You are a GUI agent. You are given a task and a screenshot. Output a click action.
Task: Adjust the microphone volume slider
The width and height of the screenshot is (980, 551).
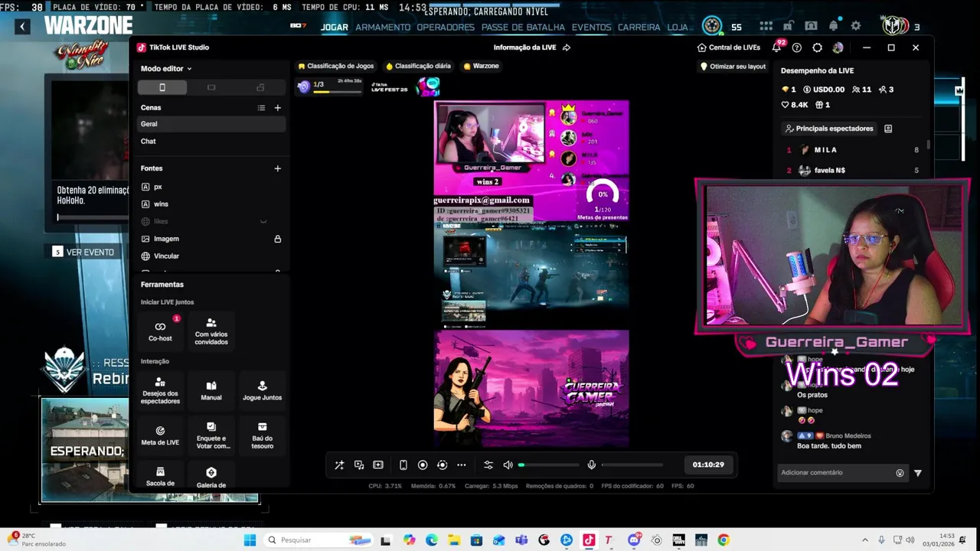tap(632, 465)
